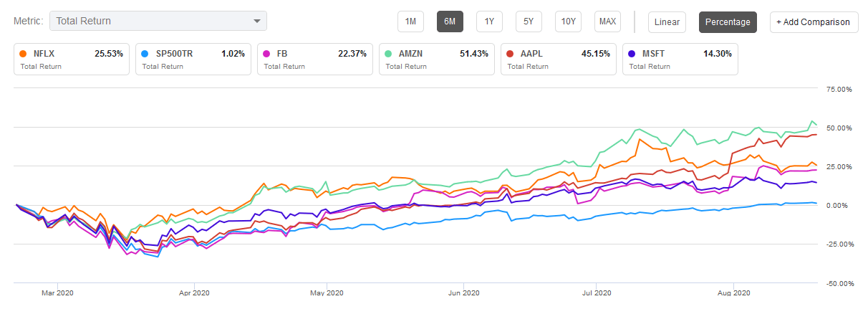The width and height of the screenshot is (868, 309).
Task: Click the green AMZN color dot
Action: click(389, 54)
